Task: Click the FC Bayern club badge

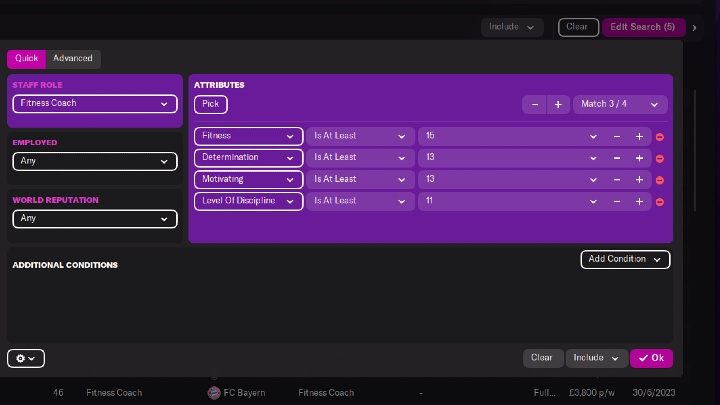Action: pos(213,393)
